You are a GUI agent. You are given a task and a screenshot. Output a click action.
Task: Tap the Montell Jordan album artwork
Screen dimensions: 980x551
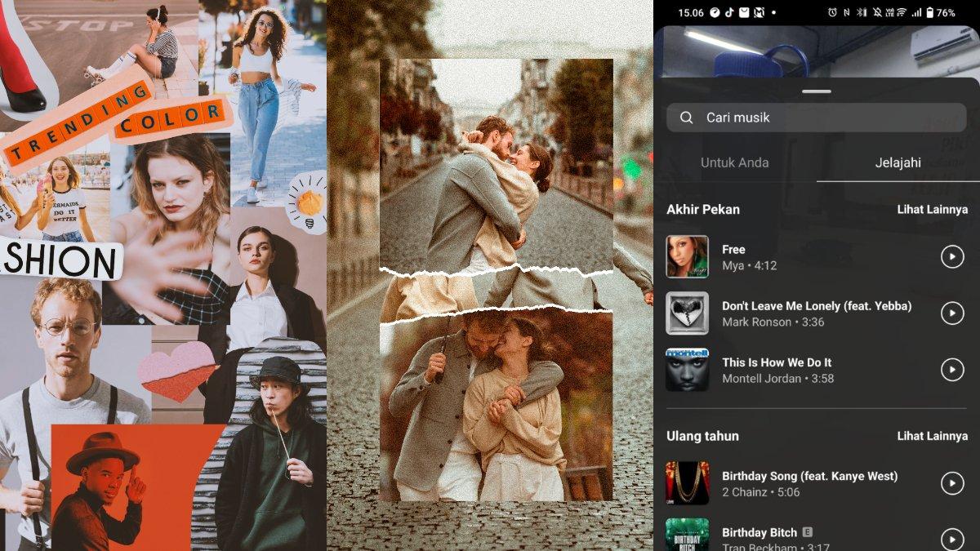687,370
